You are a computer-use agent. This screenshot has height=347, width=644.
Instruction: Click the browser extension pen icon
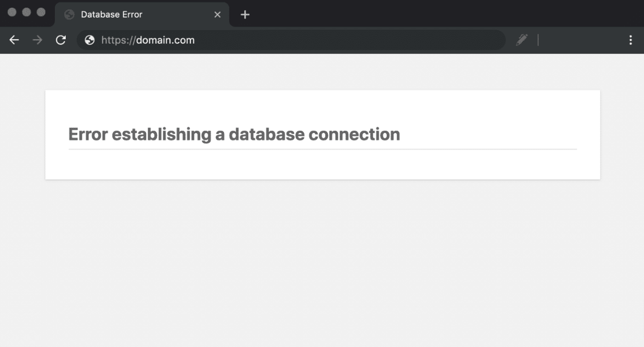pos(522,40)
